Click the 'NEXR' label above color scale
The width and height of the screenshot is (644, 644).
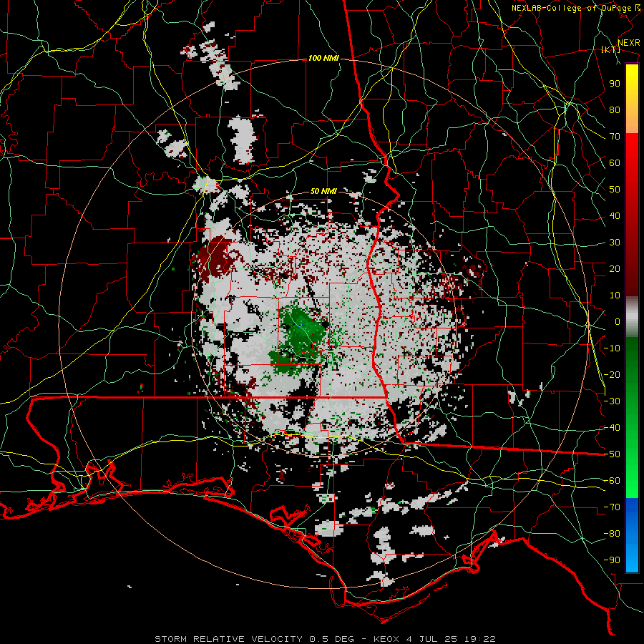629,43
